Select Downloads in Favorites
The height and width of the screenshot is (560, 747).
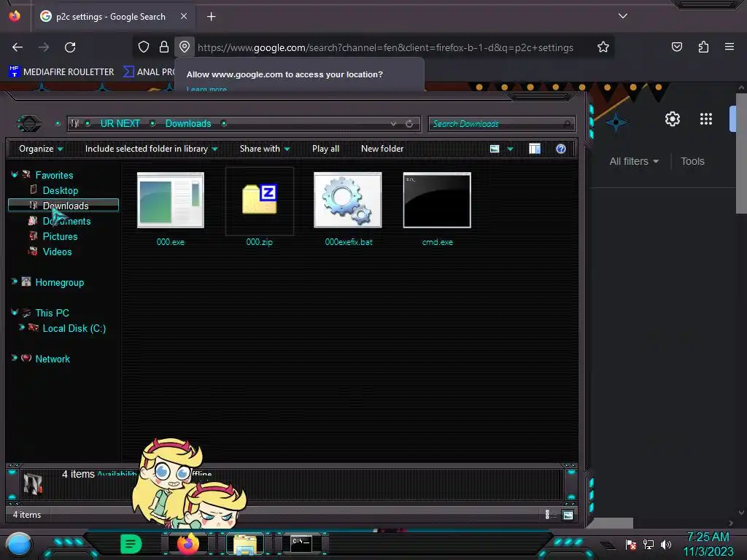tap(63, 205)
